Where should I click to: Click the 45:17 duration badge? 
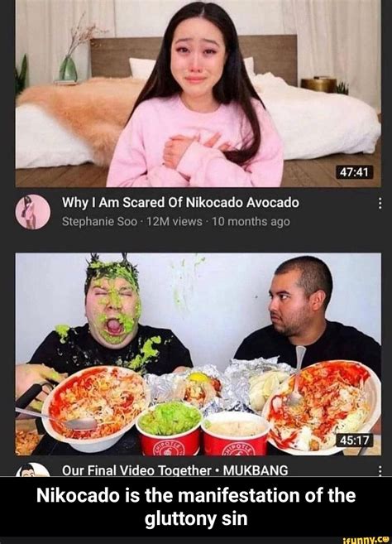(x=355, y=440)
